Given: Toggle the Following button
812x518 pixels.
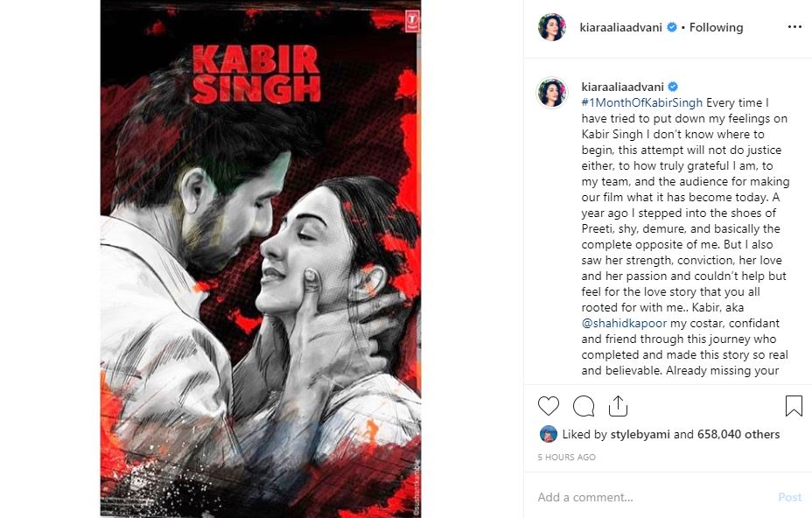Looking at the screenshot, I should [716, 27].
